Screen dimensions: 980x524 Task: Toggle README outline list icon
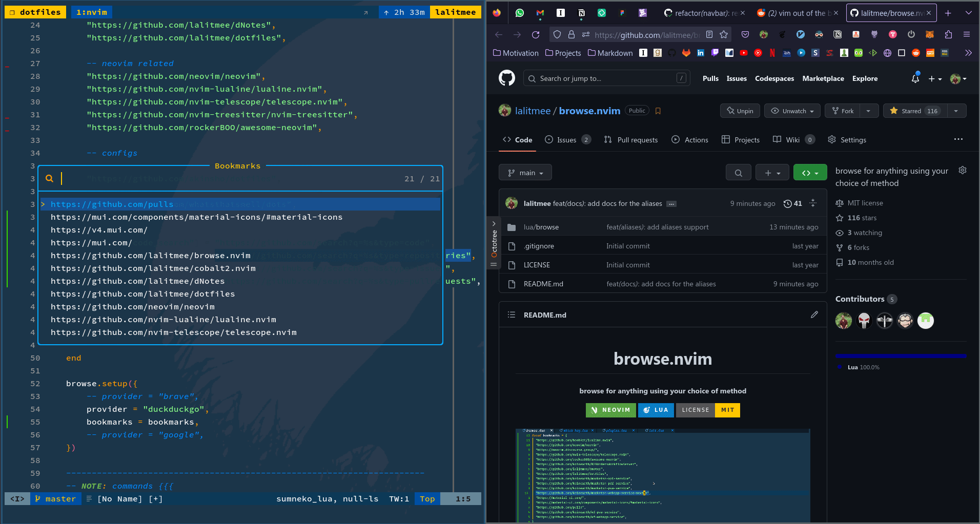click(512, 315)
